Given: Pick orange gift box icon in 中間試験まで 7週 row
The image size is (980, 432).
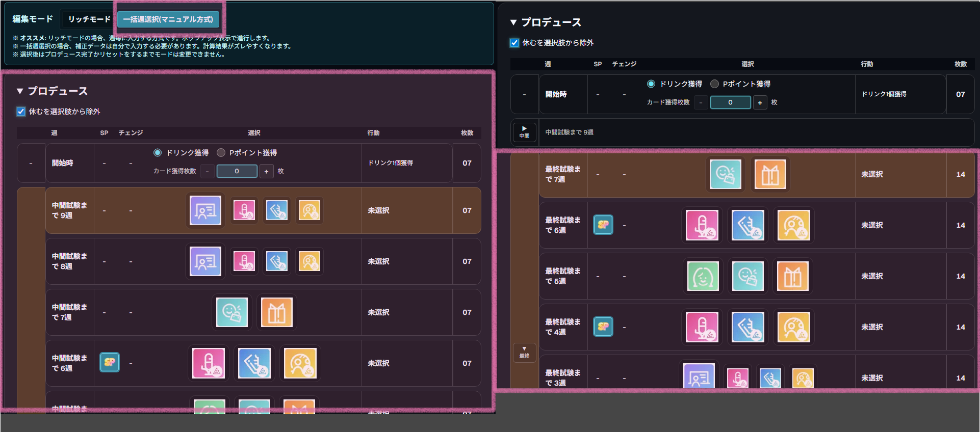Looking at the screenshot, I should pos(277,312).
